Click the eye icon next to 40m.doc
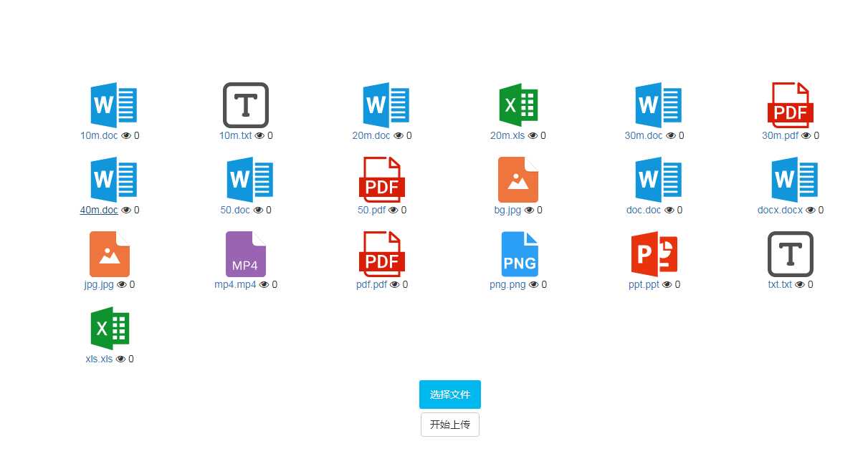This screenshot has height=474, width=868. point(126,210)
